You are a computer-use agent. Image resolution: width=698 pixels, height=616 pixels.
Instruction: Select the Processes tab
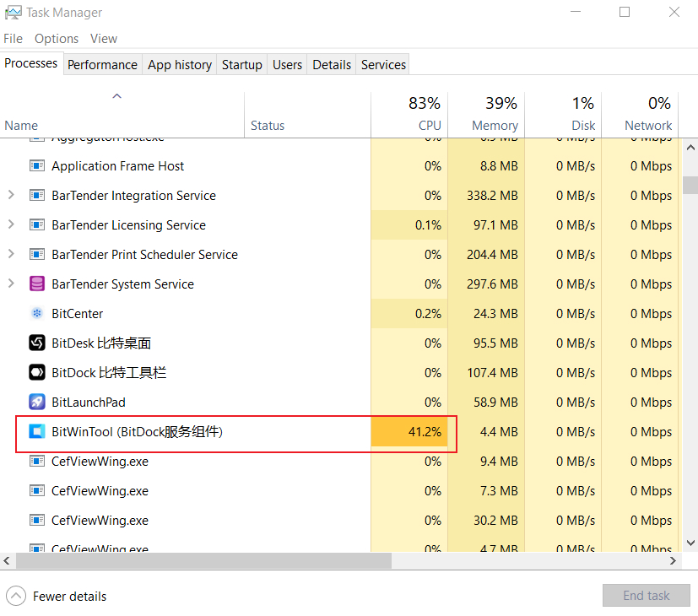tap(31, 63)
